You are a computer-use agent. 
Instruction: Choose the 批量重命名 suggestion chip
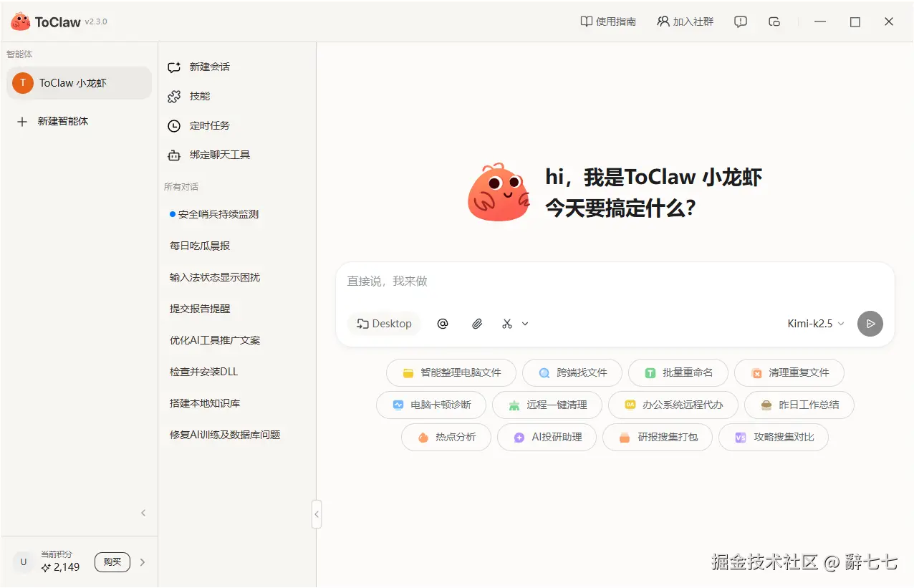pyautogui.click(x=678, y=373)
